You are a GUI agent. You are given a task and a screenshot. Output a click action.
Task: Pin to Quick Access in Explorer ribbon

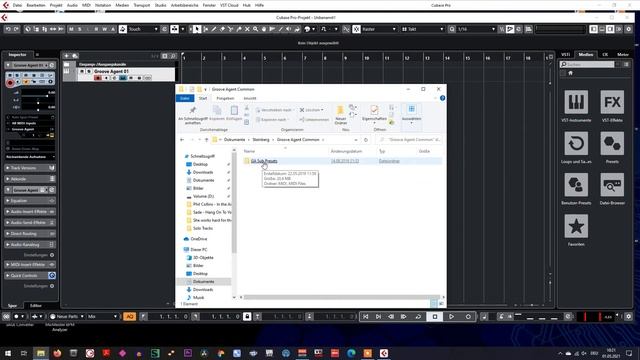pyautogui.click(x=193, y=114)
